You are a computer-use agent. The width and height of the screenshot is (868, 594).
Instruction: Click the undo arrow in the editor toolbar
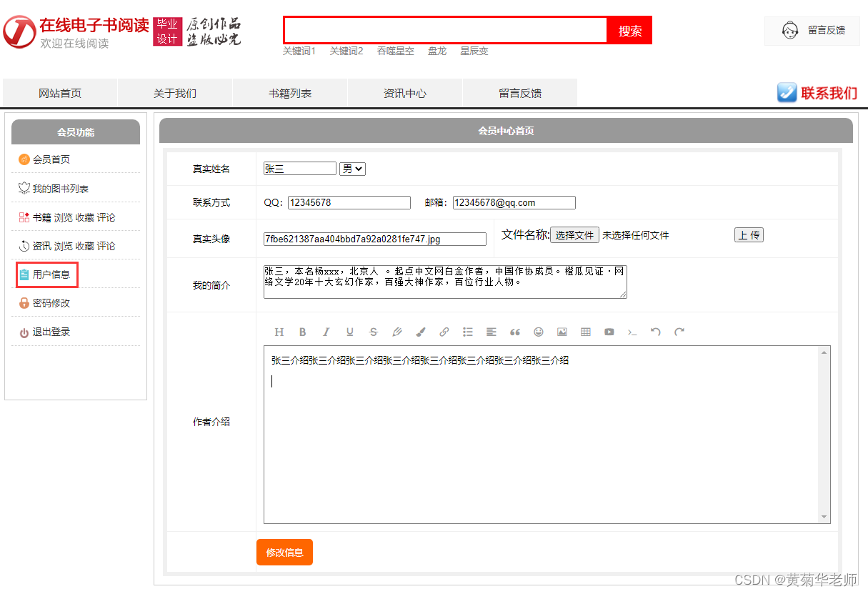click(656, 332)
